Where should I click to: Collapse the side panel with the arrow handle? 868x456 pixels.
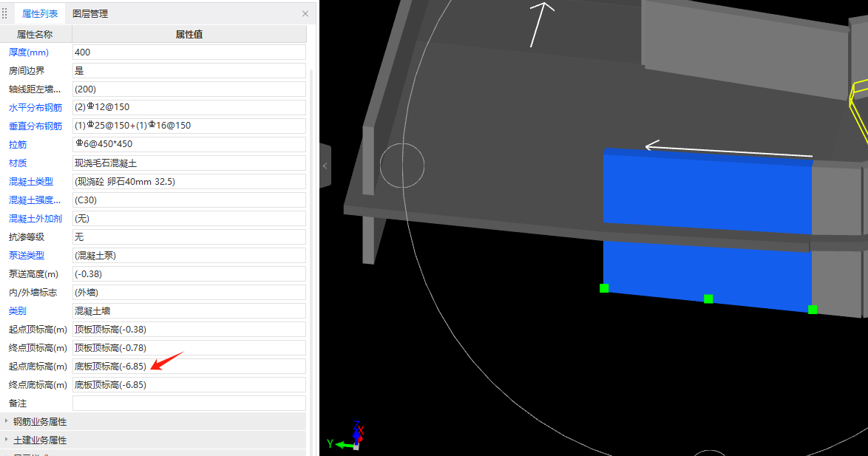(x=325, y=166)
